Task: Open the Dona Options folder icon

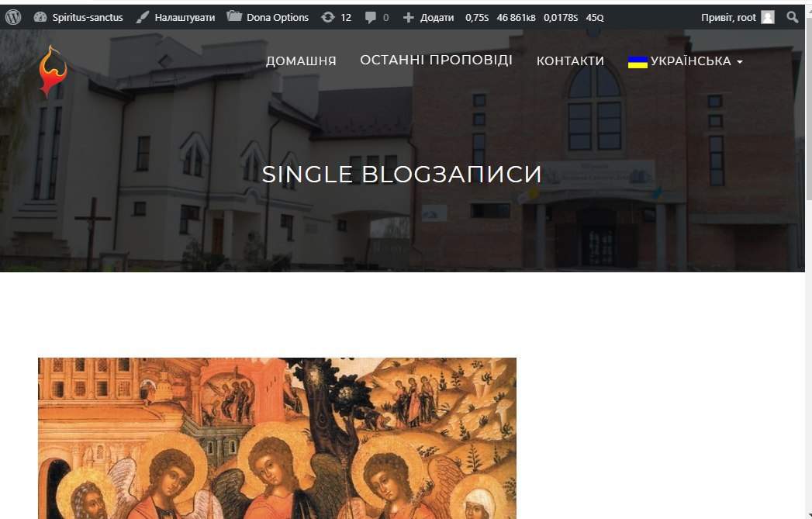Action: 234,16
